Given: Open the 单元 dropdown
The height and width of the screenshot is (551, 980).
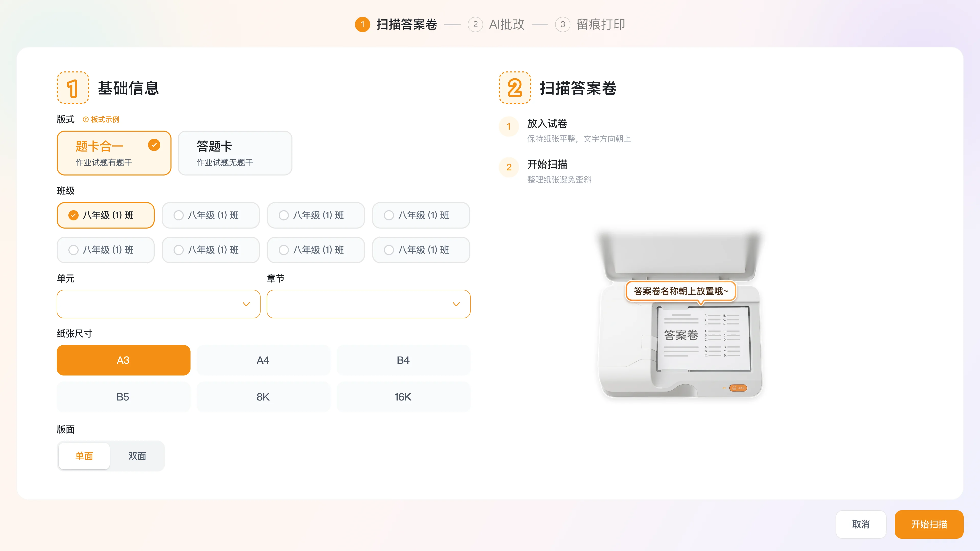Looking at the screenshot, I should (158, 304).
